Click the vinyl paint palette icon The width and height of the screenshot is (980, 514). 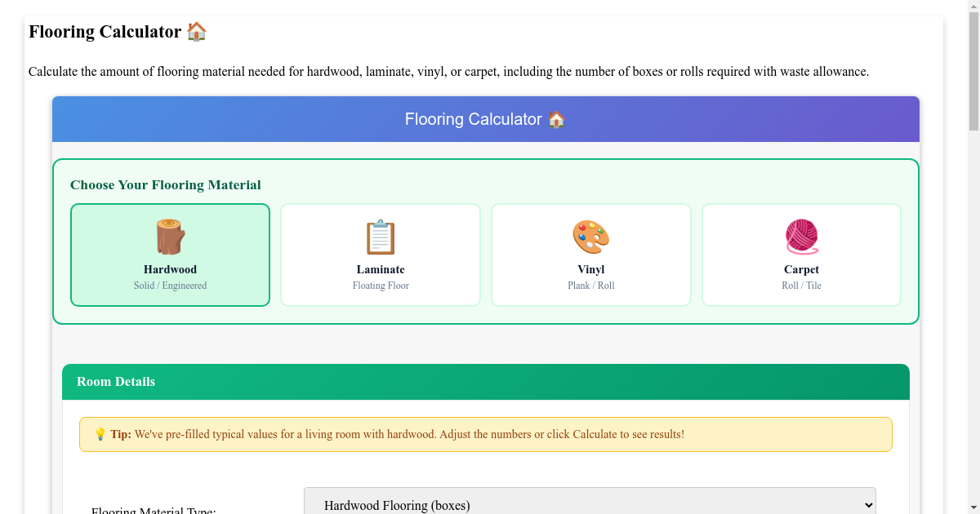591,236
